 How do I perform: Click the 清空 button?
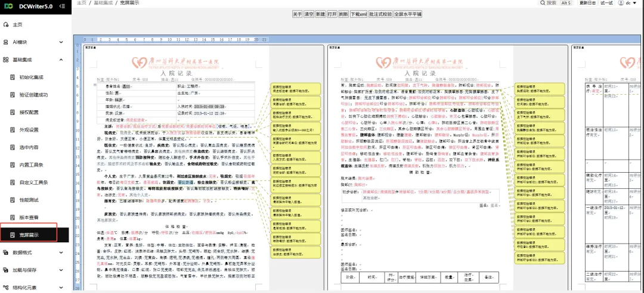[x=308, y=14]
